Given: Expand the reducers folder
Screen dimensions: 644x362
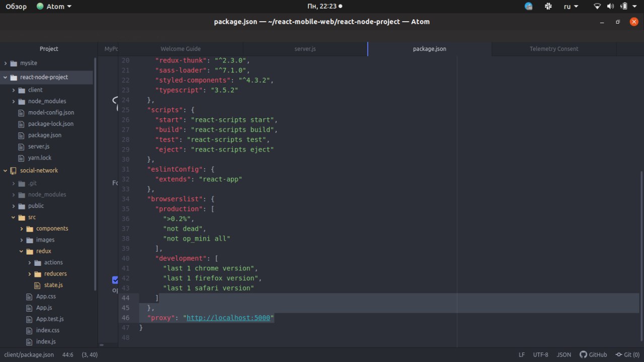Looking at the screenshot, I should 30,274.
